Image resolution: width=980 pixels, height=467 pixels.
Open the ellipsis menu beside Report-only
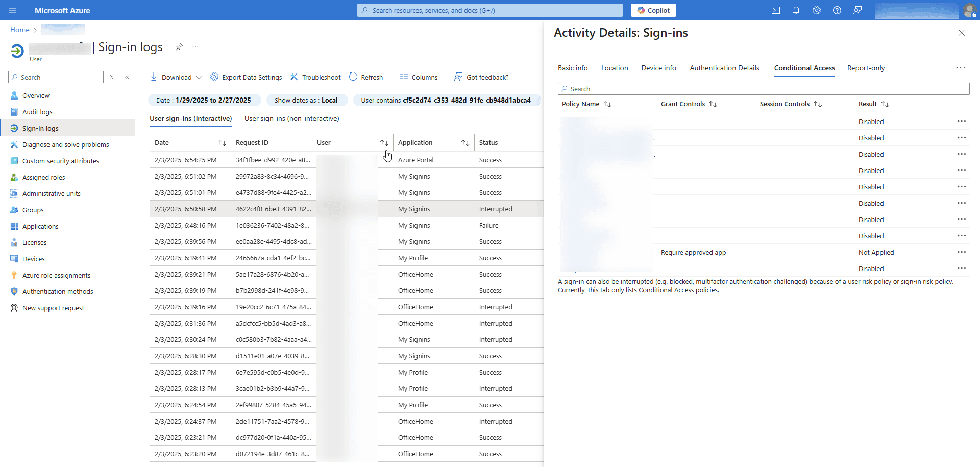(x=961, y=67)
